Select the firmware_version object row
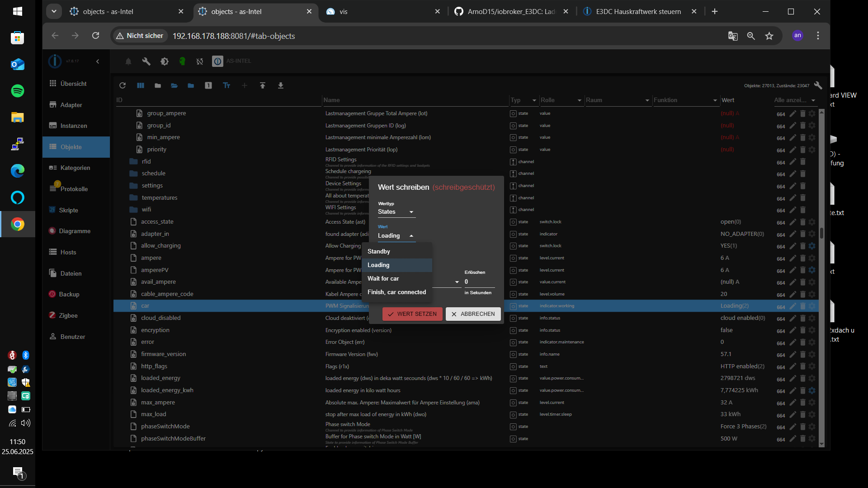 tap(466, 354)
